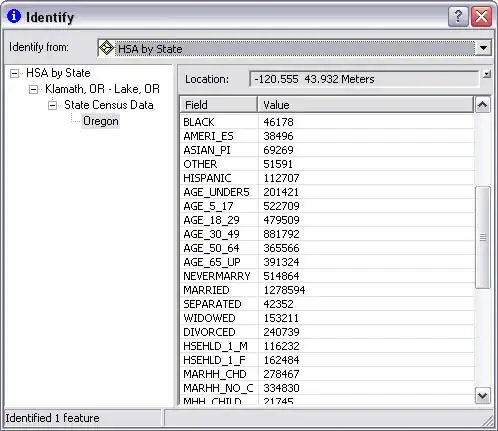Click the Location coordinates field

click(364, 79)
